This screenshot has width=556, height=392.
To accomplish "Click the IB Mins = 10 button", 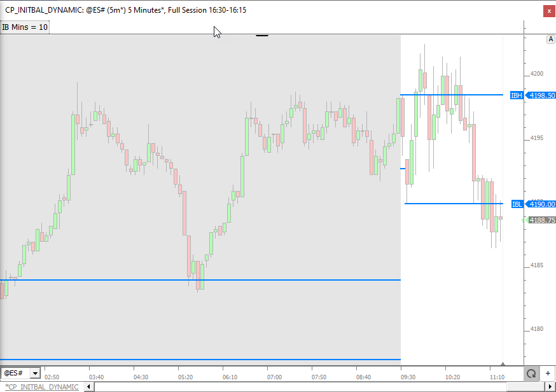I will coord(24,27).
